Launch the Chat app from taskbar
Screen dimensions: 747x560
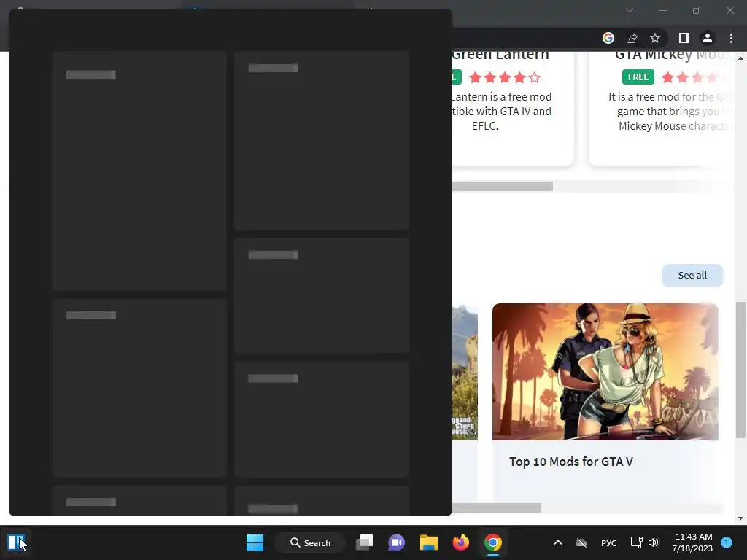tap(396, 542)
